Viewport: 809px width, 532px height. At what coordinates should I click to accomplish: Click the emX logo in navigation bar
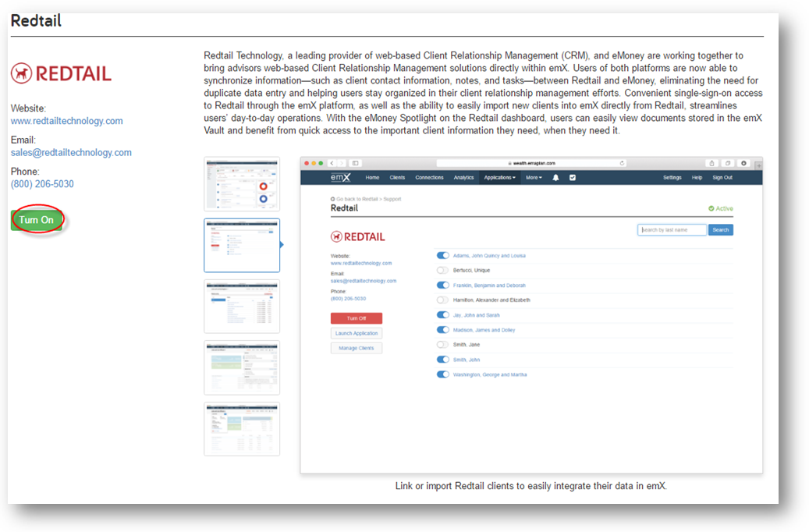coord(340,178)
